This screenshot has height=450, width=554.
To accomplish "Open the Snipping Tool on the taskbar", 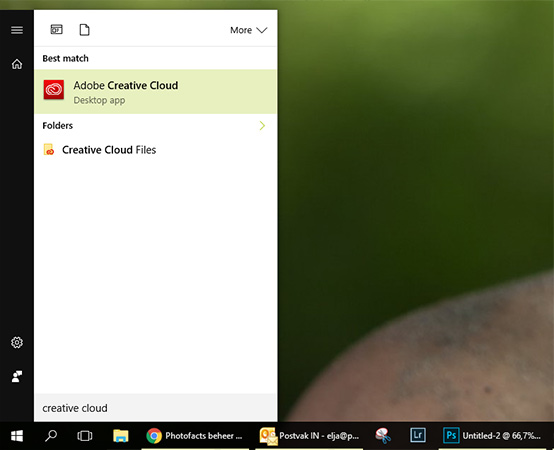I will click(383, 436).
